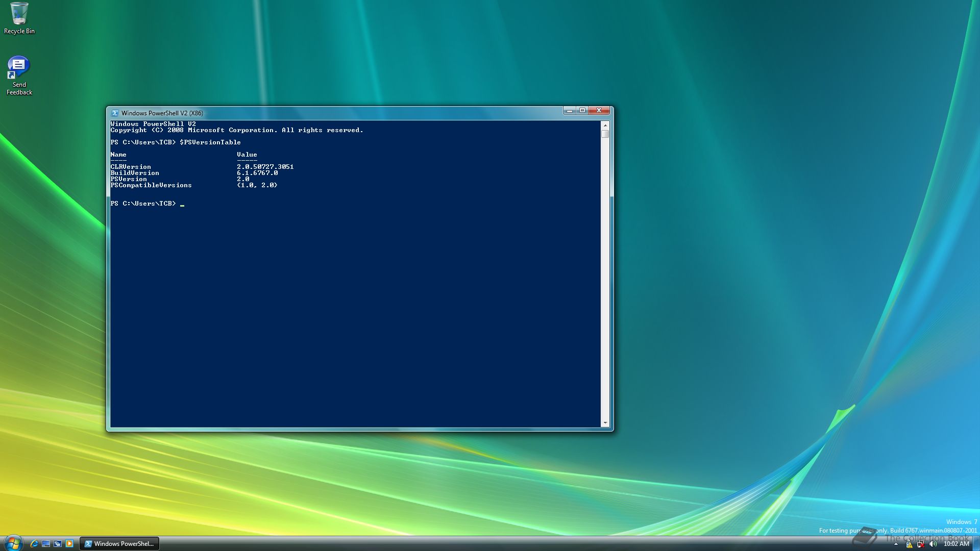Click the CLRVersion row name
This screenshot has width=980, height=551.
coord(131,167)
